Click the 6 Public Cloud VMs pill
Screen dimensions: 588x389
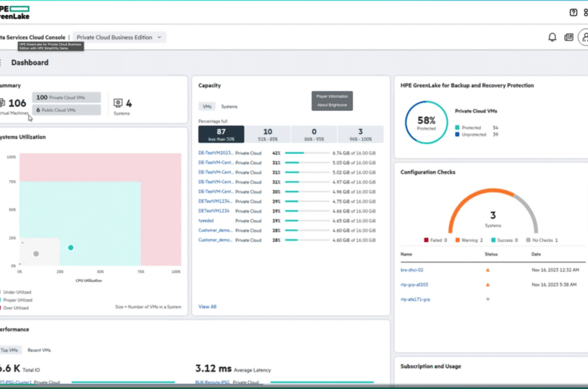tap(66, 110)
